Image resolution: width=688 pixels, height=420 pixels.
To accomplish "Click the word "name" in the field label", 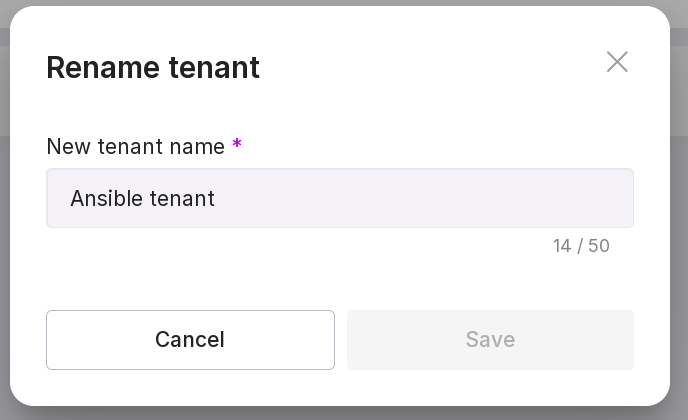I will 198,146.
